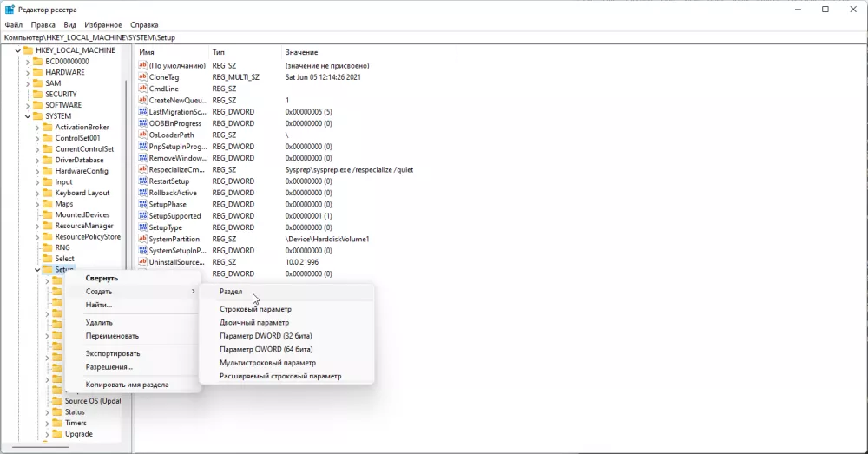Click the Значение column header
This screenshot has height=454, width=868.
point(301,53)
